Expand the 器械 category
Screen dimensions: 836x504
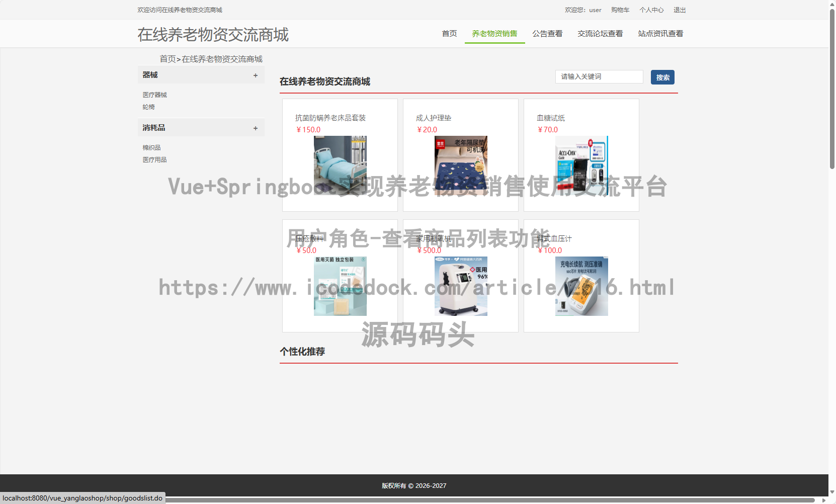[x=256, y=74]
